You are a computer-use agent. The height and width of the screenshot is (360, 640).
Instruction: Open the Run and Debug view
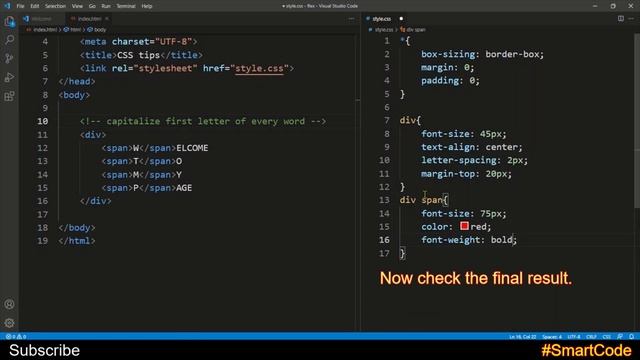click(x=9, y=77)
